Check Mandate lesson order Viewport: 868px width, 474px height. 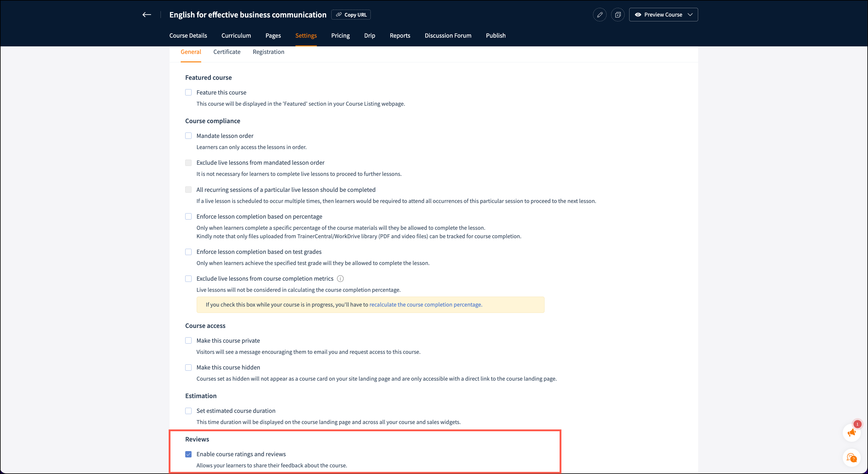pyautogui.click(x=188, y=136)
